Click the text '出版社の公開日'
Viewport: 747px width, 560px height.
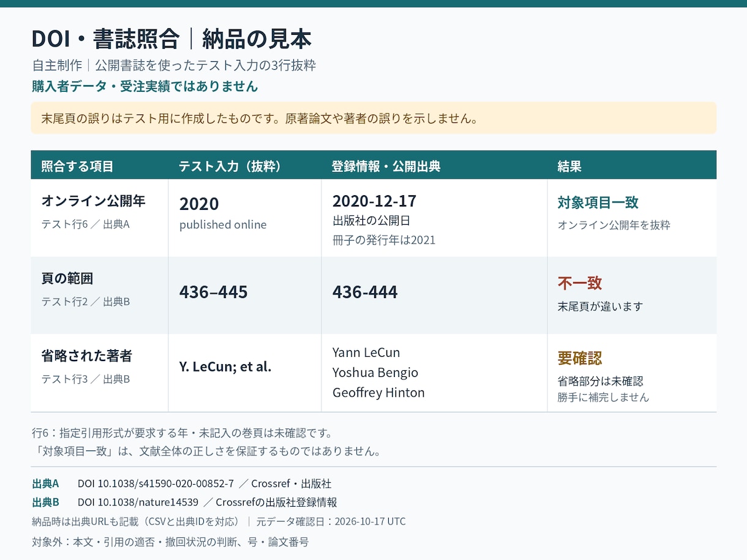click(371, 220)
